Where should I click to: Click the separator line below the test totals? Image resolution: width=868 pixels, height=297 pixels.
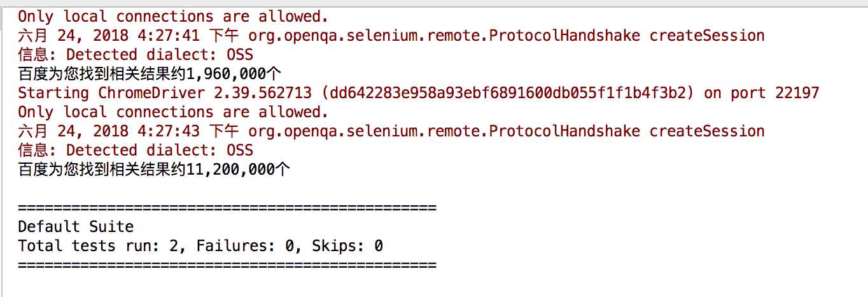(227, 265)
